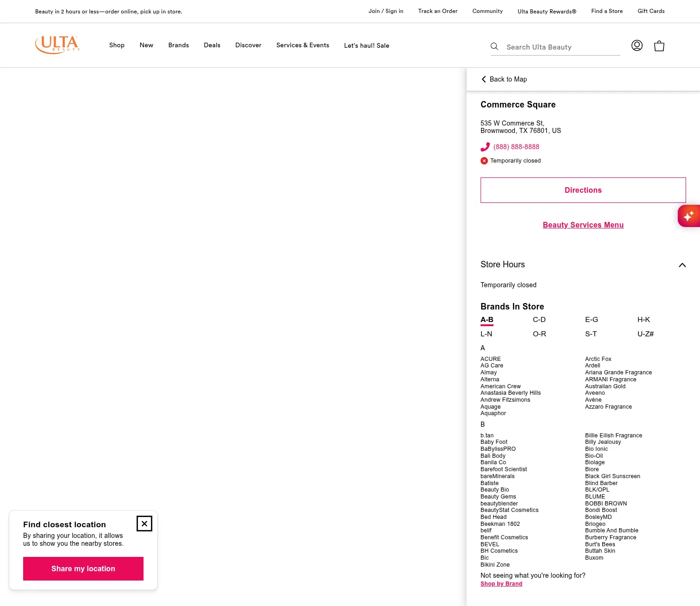This screenshot has height=606, width=700.
Task: Switch to the L-N brands tab
Action: [x=487, y=334]
